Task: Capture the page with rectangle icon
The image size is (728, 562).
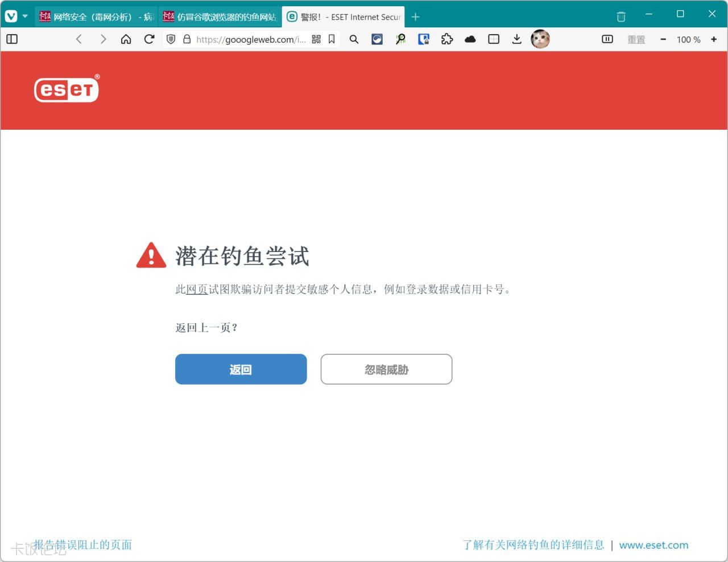Action: click(494, 39)
